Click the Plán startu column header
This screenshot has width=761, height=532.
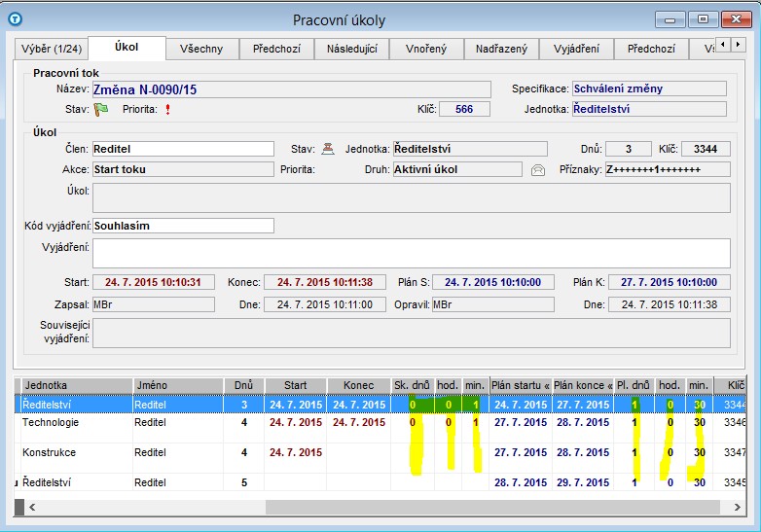coord(521,385)
